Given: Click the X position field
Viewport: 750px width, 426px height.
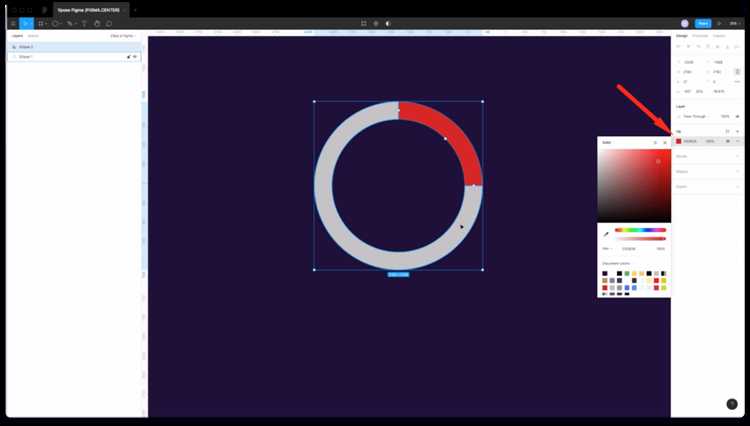Looking at the screenshot, I should (689, 62).
